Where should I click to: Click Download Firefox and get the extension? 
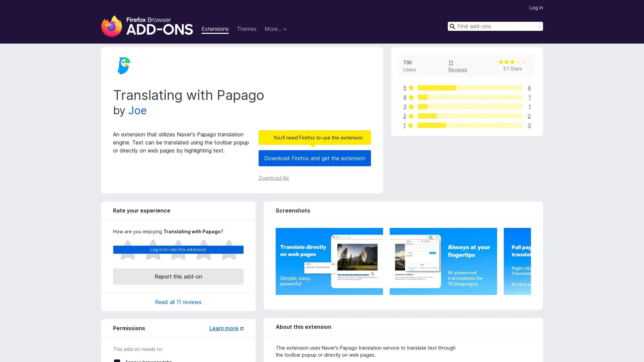click(x=314, y=158)
